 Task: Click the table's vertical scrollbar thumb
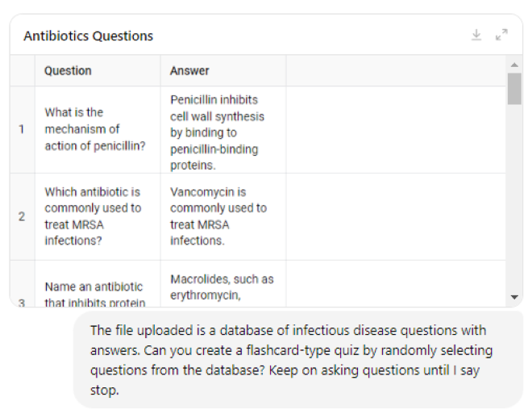[x=514, y=89]
